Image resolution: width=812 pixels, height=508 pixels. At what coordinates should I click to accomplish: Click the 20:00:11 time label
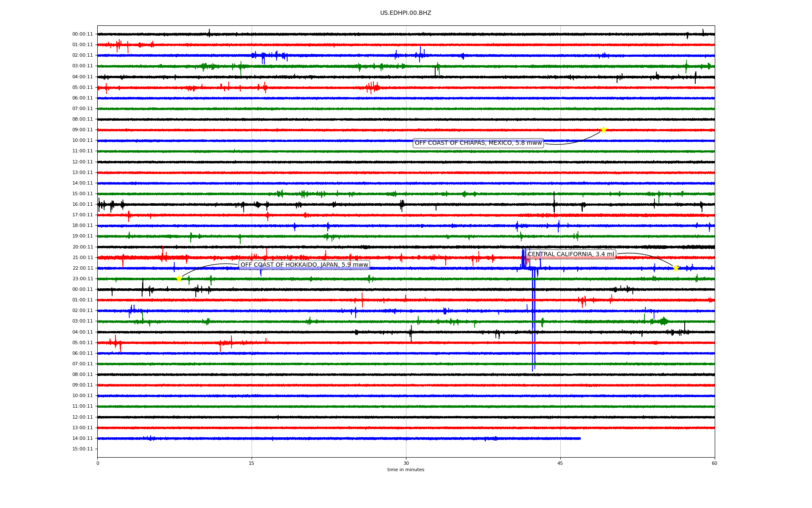click(82, 247)
